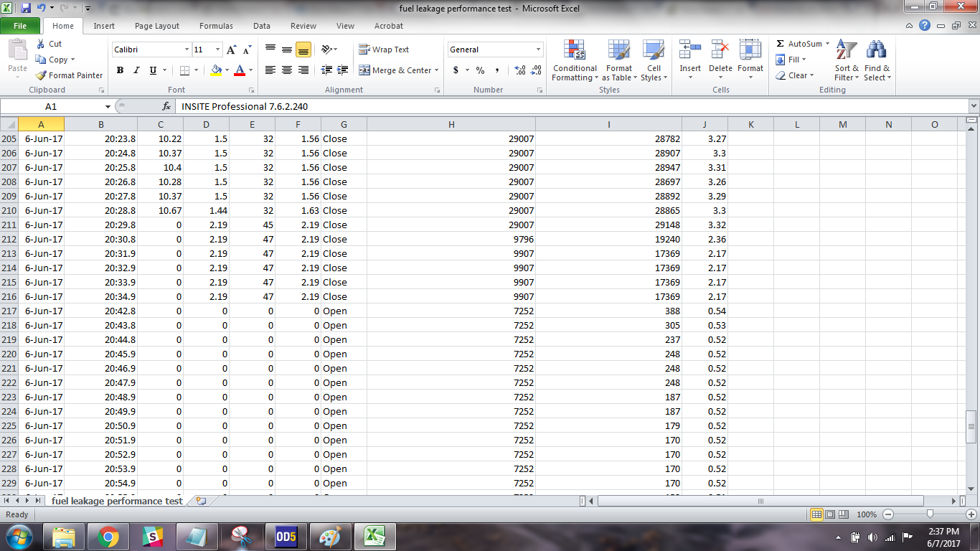Align text right in cell
This screenshot has height=551, width=980.
pyautogui.click(x=303, y=70)
